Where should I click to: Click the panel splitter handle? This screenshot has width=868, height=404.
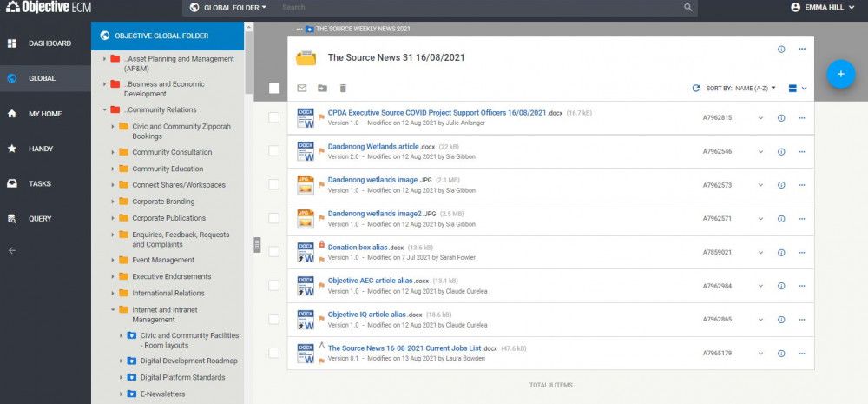click(257, 244)
